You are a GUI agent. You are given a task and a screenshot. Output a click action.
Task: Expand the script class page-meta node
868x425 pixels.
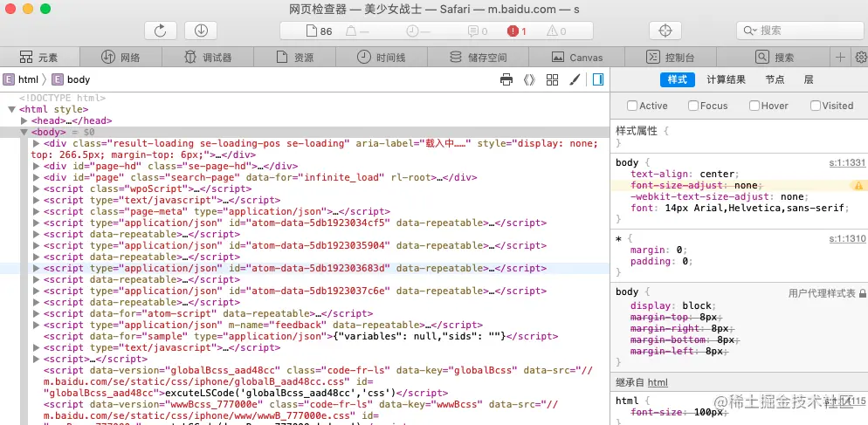[x=37, y=211]
